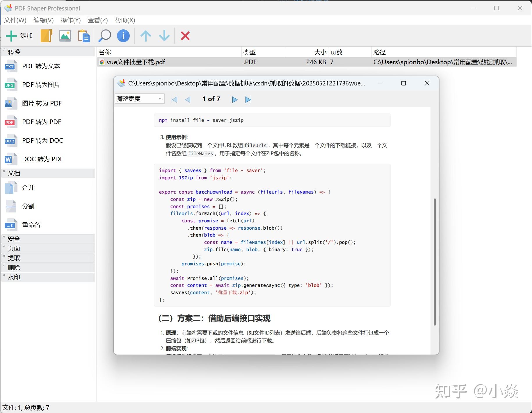532x413 pixels.
Task: Remove the file using the red X icon
Action: (x=185, y=36)
